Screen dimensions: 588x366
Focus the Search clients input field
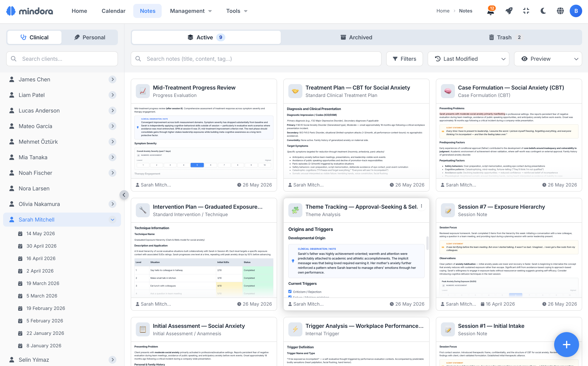click(x=62, y=59)
